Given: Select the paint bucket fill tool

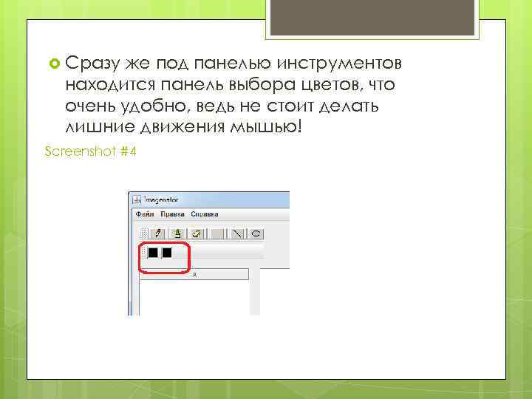Looking at the screenshot, I should click(177, 233).
